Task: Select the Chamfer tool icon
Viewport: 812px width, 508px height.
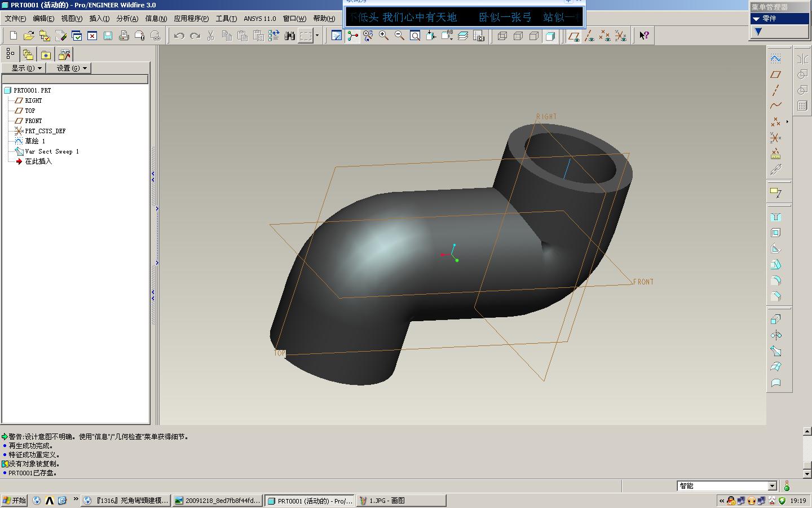Action: pyautogui.click(x=776, y=296)
